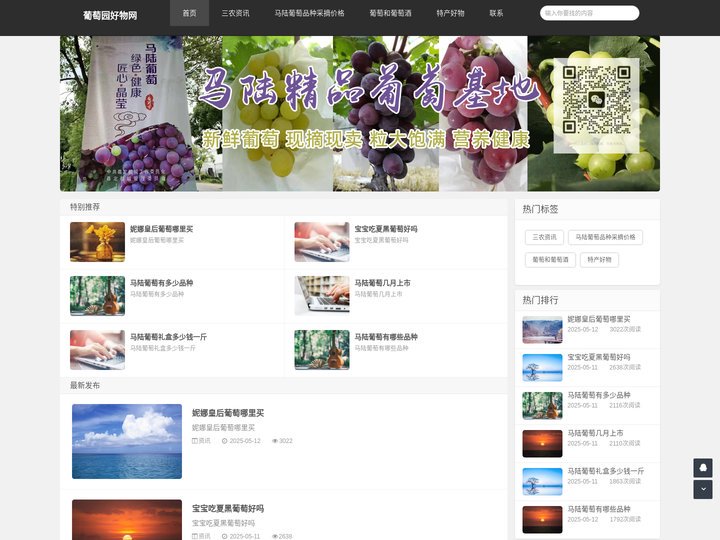Screen dimensions: 720x540
Task: Click the WeChat QR code on banner
Action: (596, 100)
